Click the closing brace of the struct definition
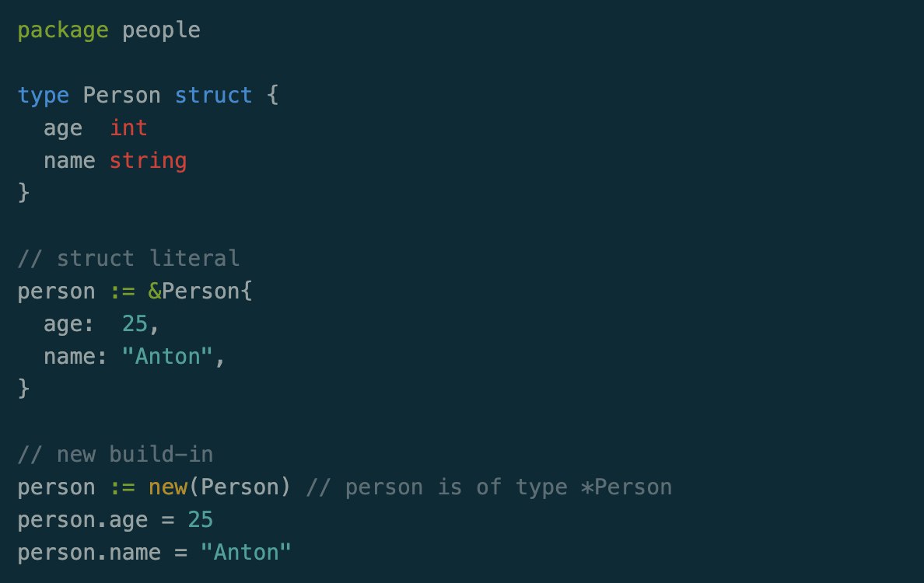Viewport: 924px width, 583px height. (24, 194)
